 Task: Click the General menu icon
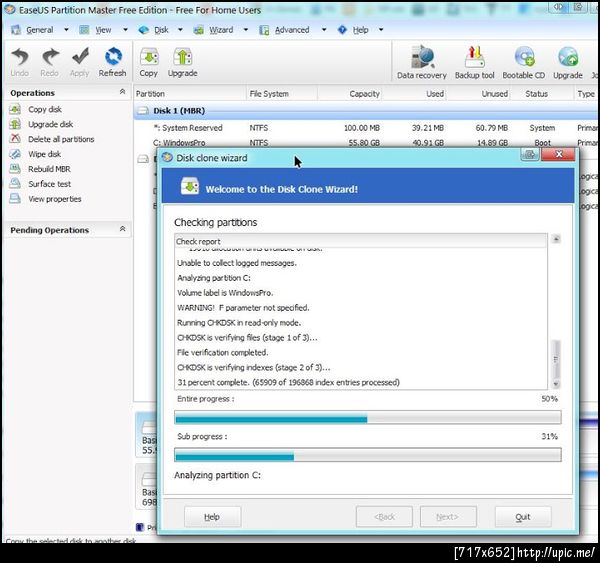(16, 30)
